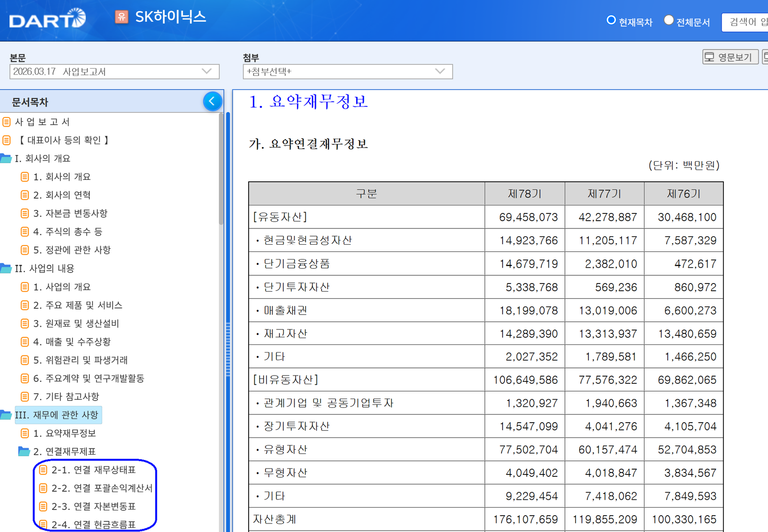
Task: Click the 현금및현금성자산 row label
Action: coord(308,240)
